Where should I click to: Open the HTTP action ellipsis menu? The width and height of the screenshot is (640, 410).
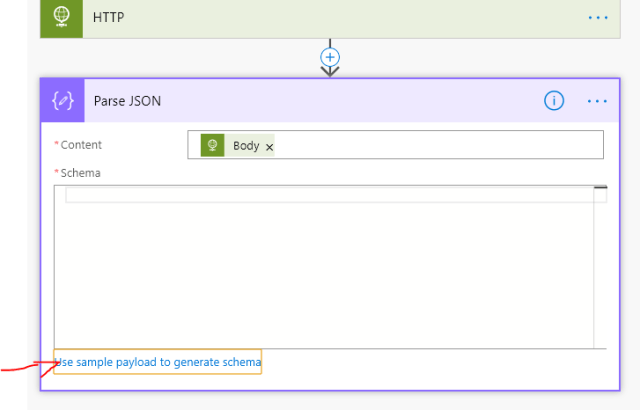(x=598, y=17)
